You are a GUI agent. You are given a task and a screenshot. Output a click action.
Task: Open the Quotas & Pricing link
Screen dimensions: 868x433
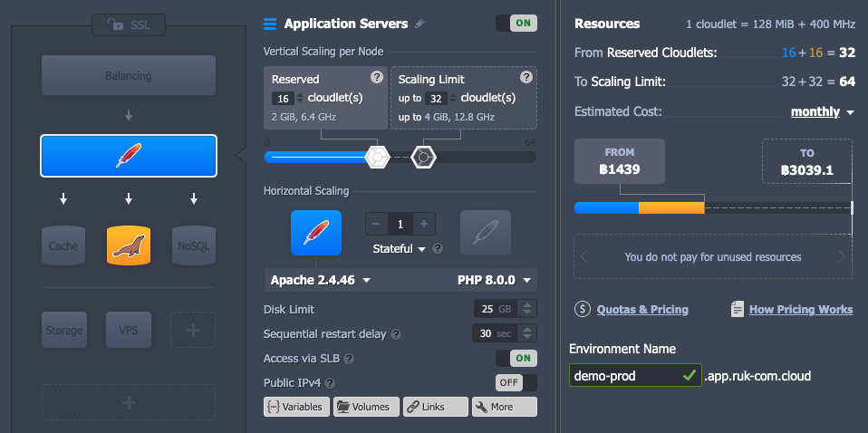point(642,310)
